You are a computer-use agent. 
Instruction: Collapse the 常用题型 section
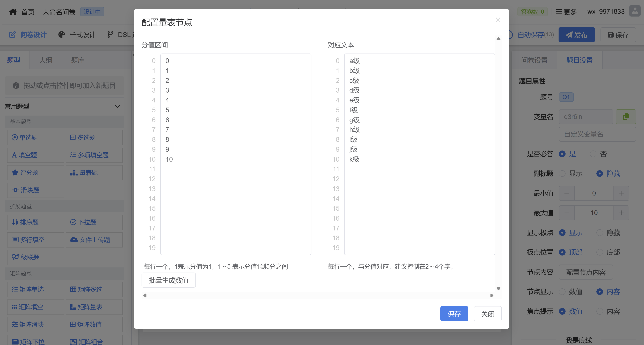[117, 106]
